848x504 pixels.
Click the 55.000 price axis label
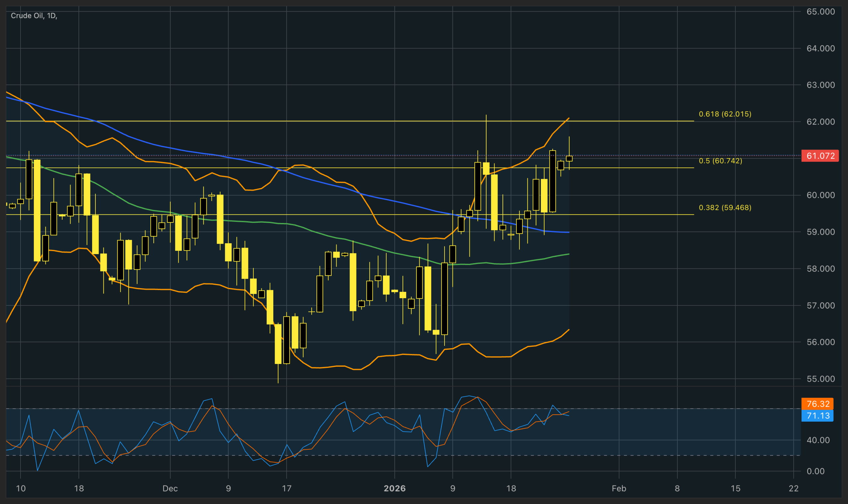pos(821,379)
